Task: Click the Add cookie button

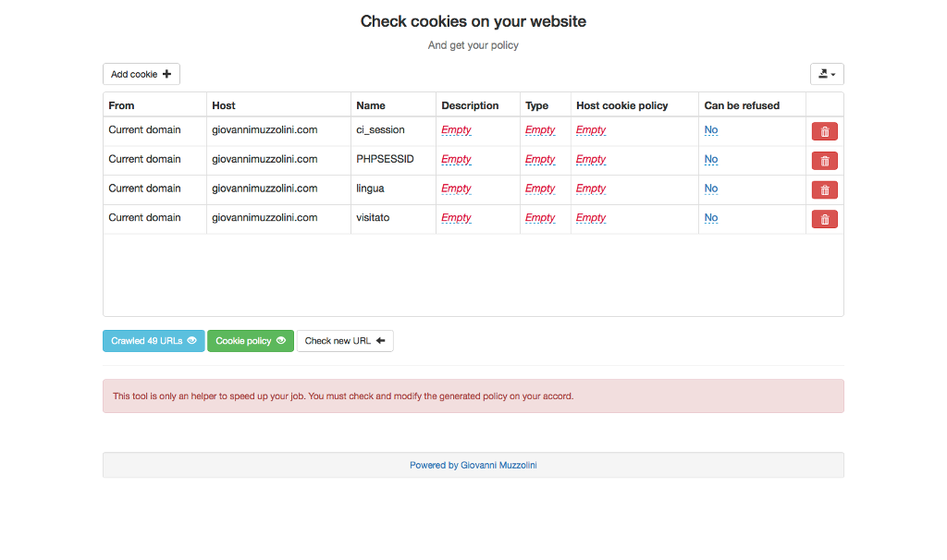Action: coord(141,74)
